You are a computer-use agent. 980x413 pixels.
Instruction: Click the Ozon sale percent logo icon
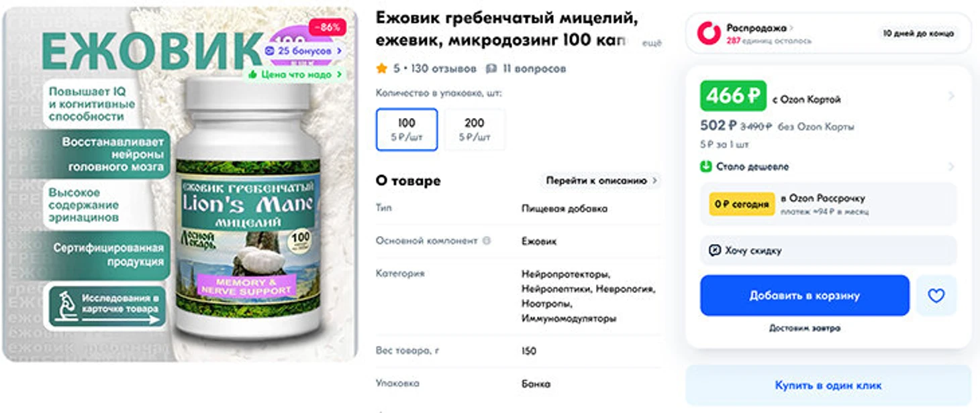click(709, 33)
